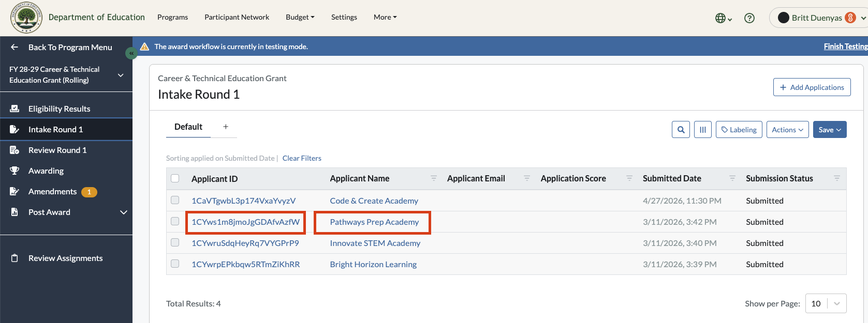Image resolution: width=868 pixels, height=323 pixels.
Task: Check the Code & Create Academy row
Action: tap(175, 200)
